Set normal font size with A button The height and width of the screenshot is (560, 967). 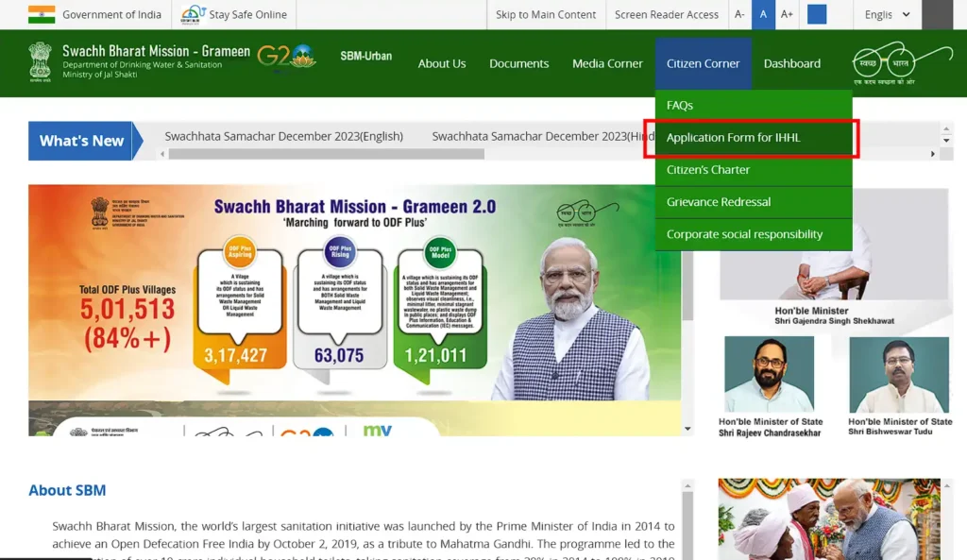point(763,14)
